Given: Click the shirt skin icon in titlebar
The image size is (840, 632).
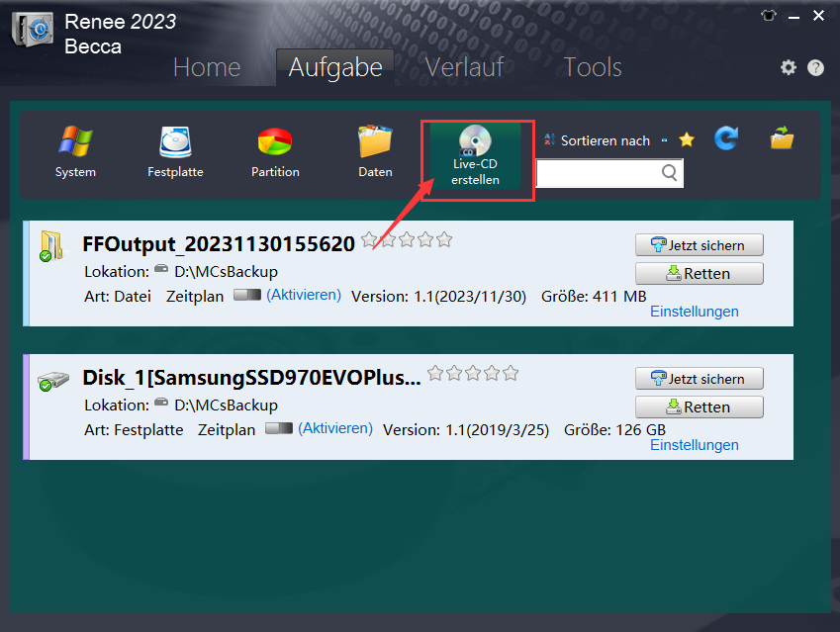Looking at the screenshot, I should [769, 16].
